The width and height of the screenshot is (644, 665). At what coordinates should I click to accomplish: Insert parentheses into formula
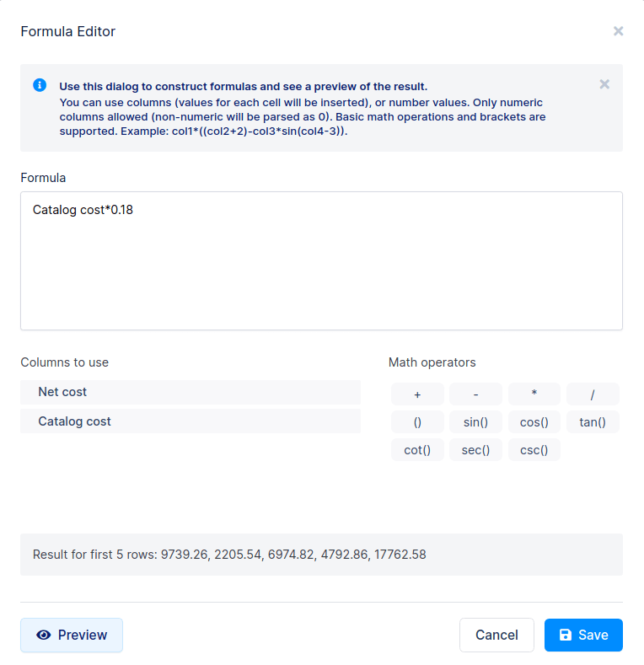(x=417, y=422)
